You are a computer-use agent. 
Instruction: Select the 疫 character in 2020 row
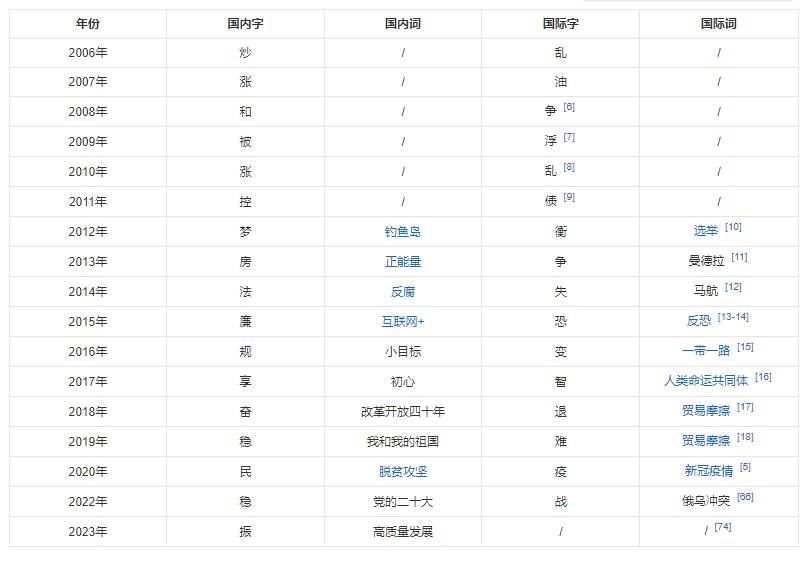click(x=560, y=472)
